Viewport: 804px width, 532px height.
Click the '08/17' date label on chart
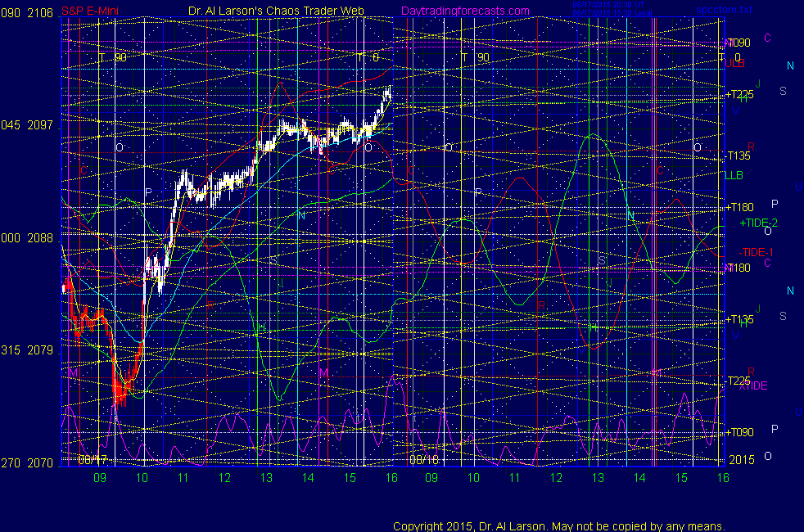tap(93, 460)
